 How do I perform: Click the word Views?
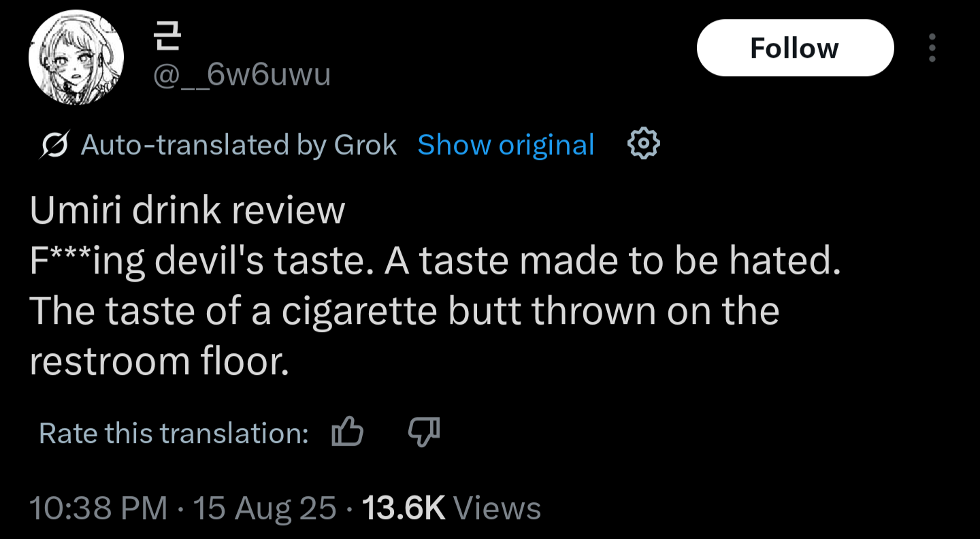point(496,508)
